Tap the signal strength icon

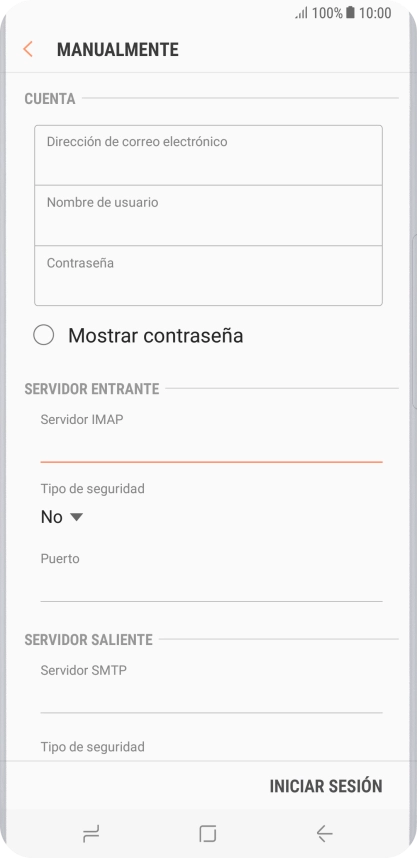point(302,13)
